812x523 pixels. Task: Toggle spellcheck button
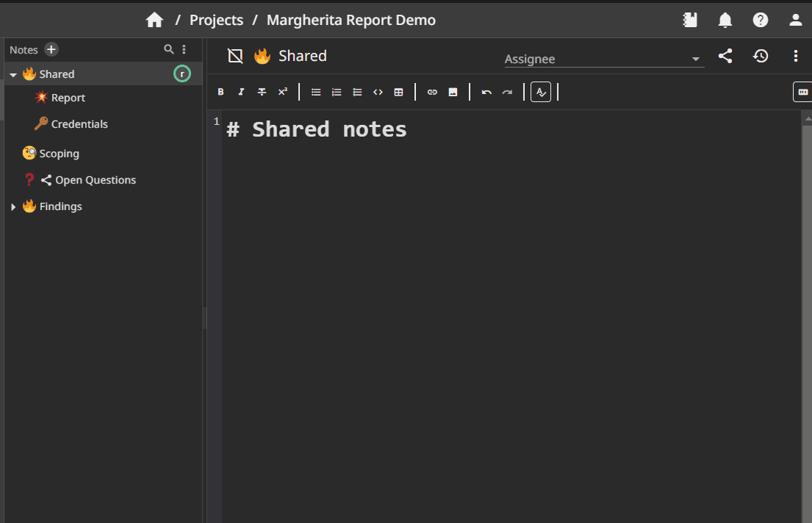click(541, 92)
